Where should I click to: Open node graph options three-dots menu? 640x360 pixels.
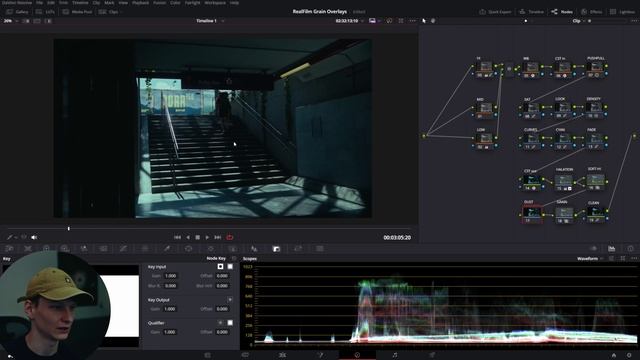point(634,21)
